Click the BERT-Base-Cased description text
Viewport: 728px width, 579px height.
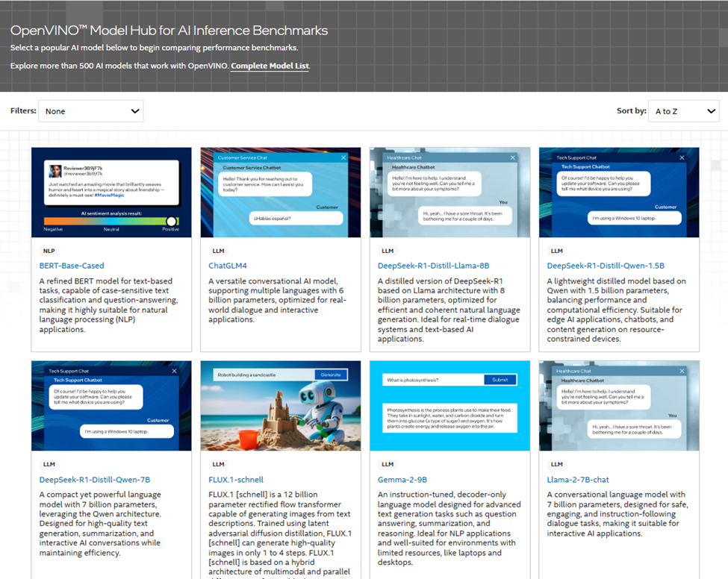pyautogui.click(x=109, y=305)
